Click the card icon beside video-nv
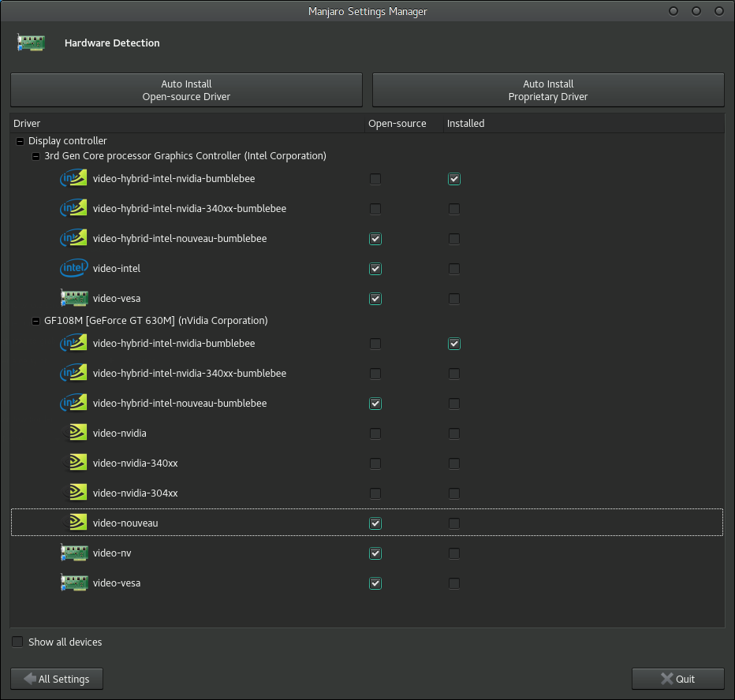The image size is (735, 700). click(74, 553)
